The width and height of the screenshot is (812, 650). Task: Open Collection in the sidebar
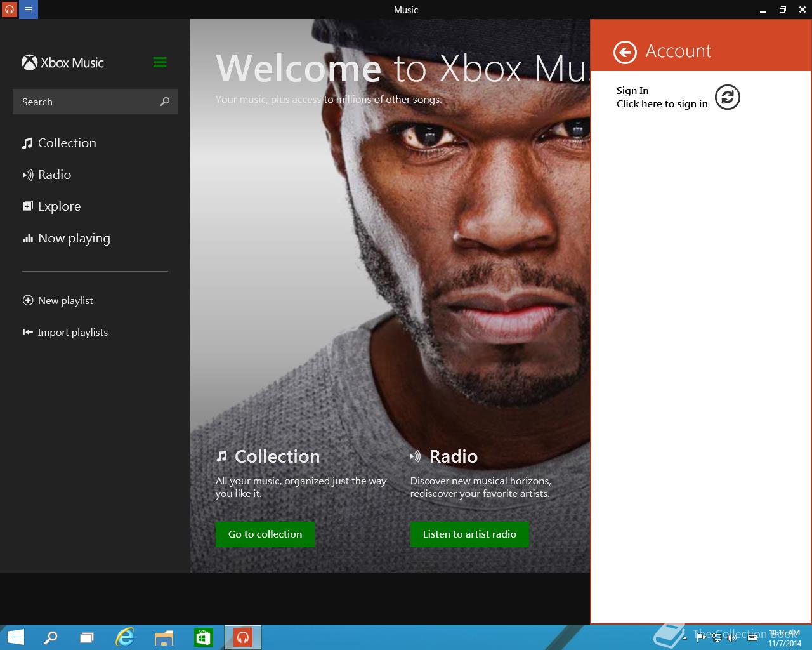(60, 143)
